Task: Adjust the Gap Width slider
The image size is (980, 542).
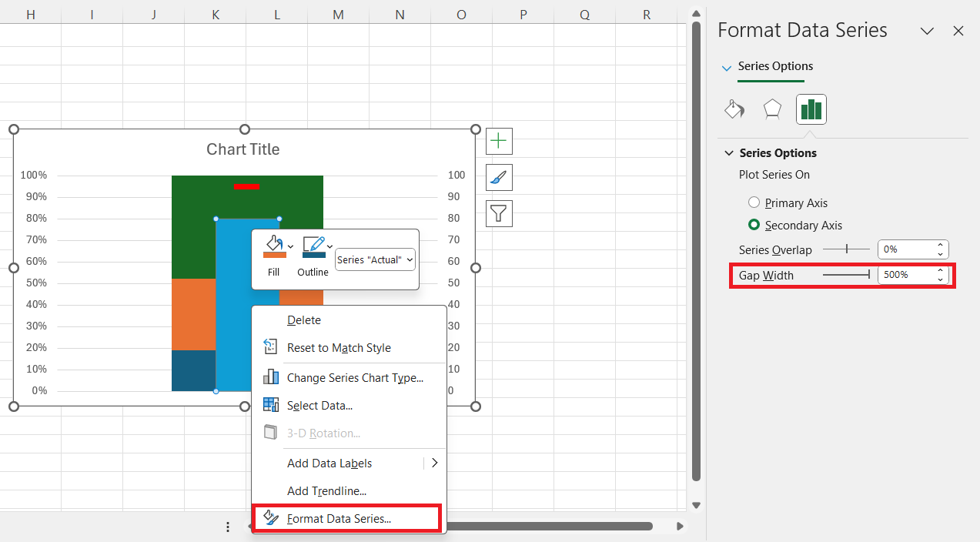Action: point(846,274)
